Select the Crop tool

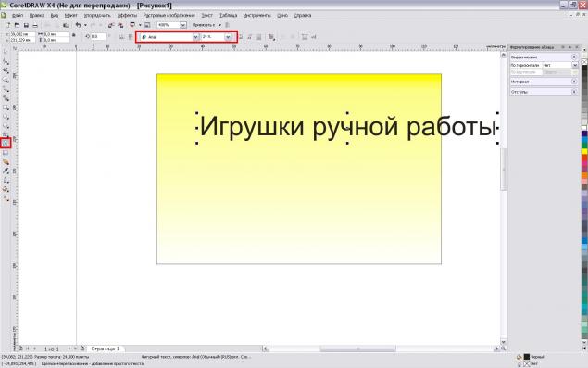(6, 70)
